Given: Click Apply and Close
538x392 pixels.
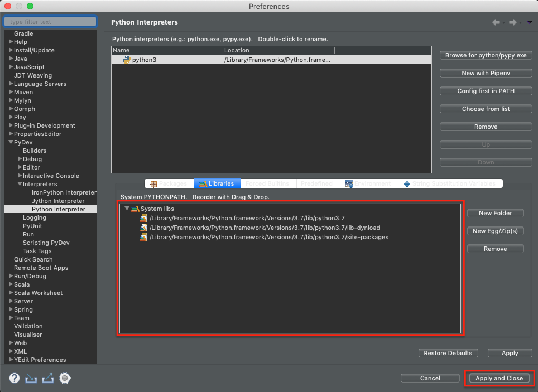Looking at the screenshot, I should [x=499, y=378].
